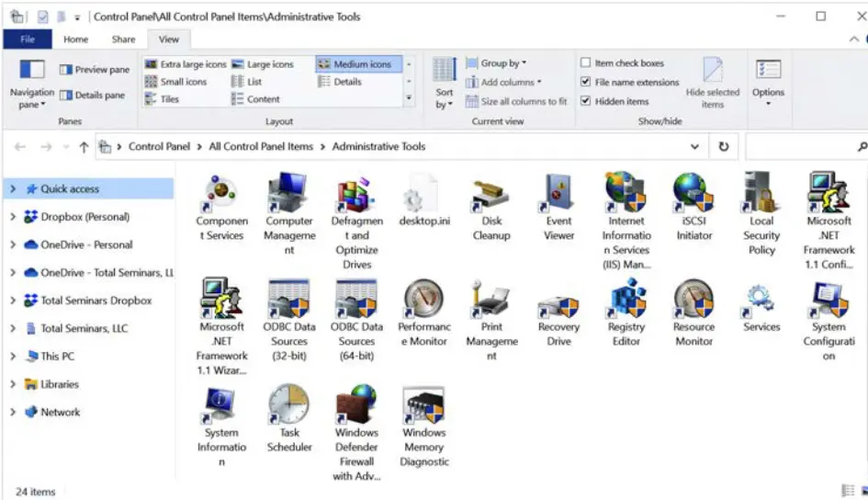Open the address bar history dropdown
Viewport: 868px width, 500px height.
(x=694, y=147)
